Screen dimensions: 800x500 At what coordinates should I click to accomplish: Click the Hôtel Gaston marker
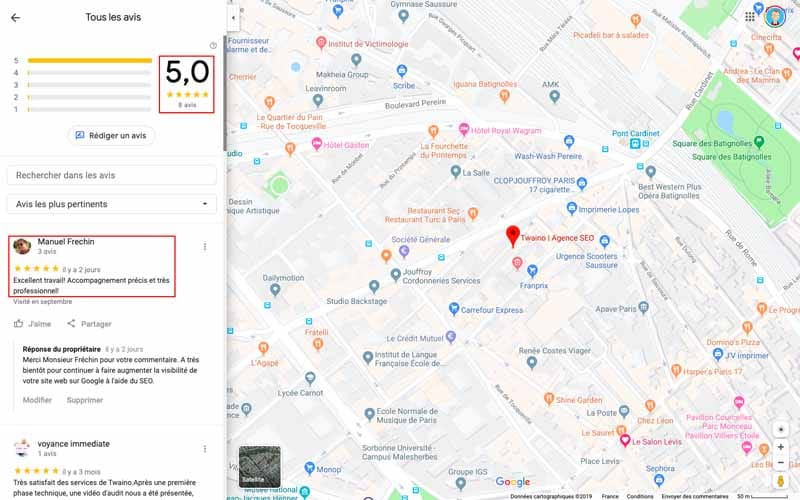point(317,143)
